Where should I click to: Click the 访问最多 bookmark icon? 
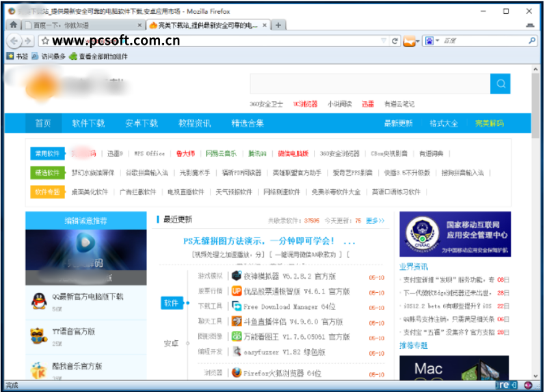pos(35,56)
